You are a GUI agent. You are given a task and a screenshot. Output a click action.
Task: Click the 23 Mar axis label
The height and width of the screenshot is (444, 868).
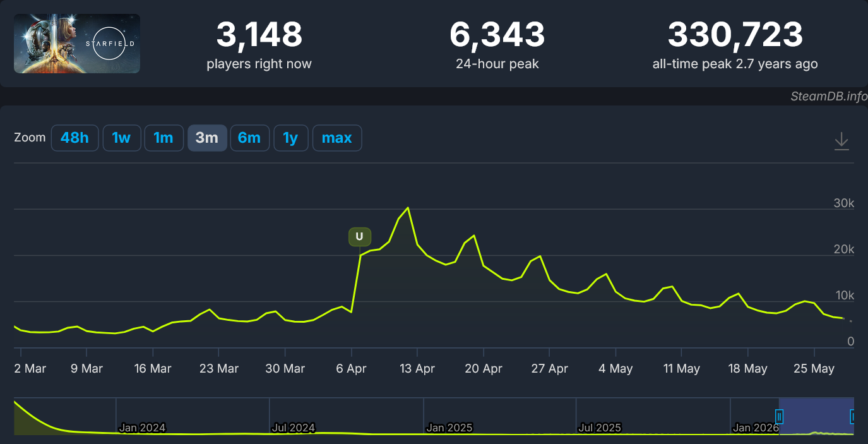coord(219,368)
